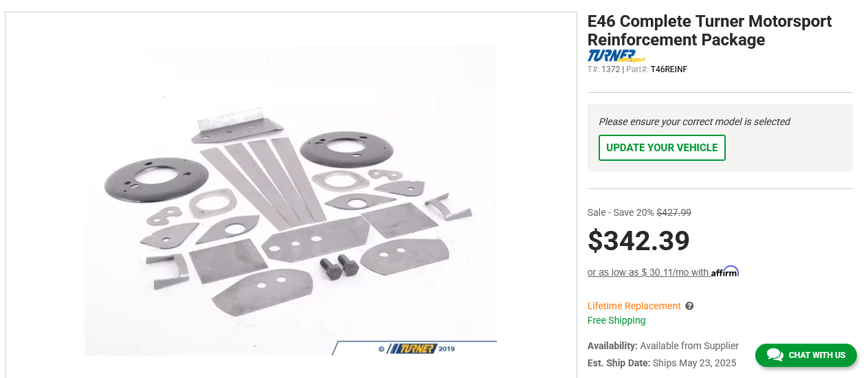Screen dimensions: 868x378
Task: Open the Affirm monthly payment link
Action: click(x=663, y=272)
